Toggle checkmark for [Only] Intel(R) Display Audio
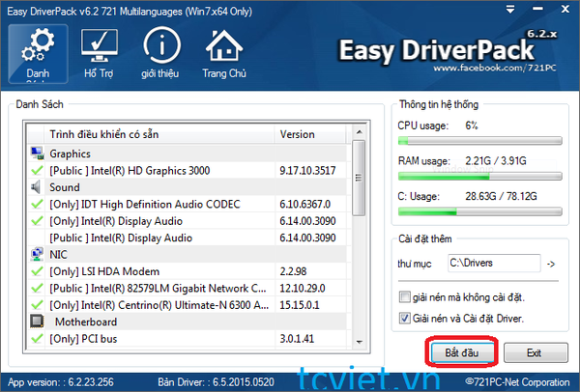This screenshot has height=392, width=580. (37, 221)
